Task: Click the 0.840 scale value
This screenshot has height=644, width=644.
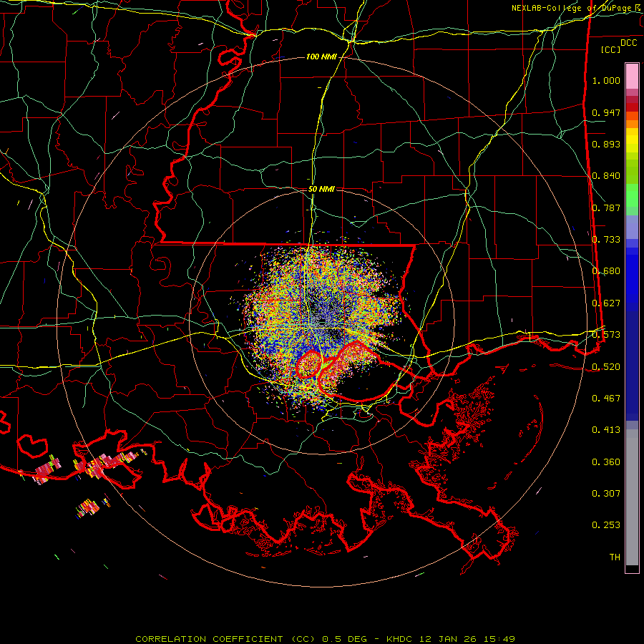Action: pyautogui.click(x=606, y=176)
